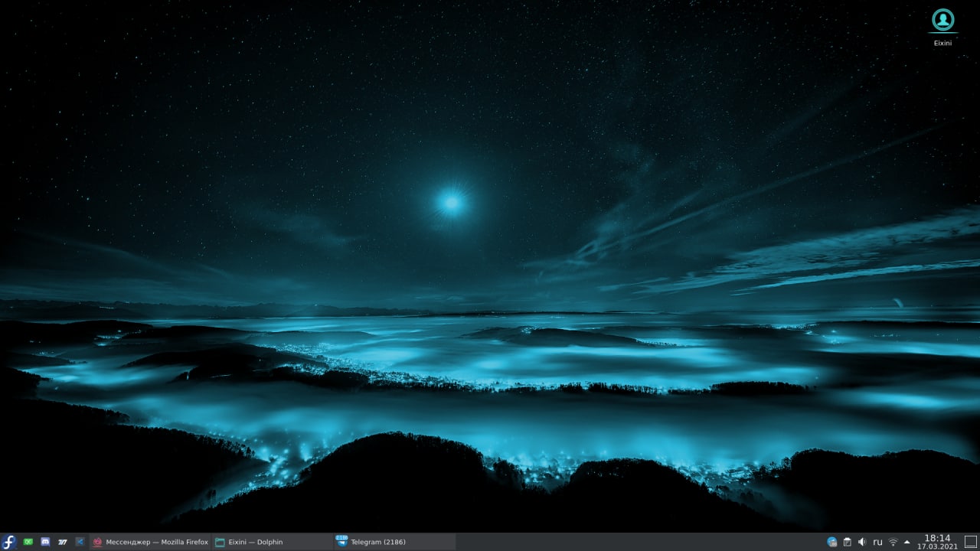This screenshot has width=980, height=551.
Task: Switch to the Eixini — Dolphin window
Action: [x=272, y=542]
